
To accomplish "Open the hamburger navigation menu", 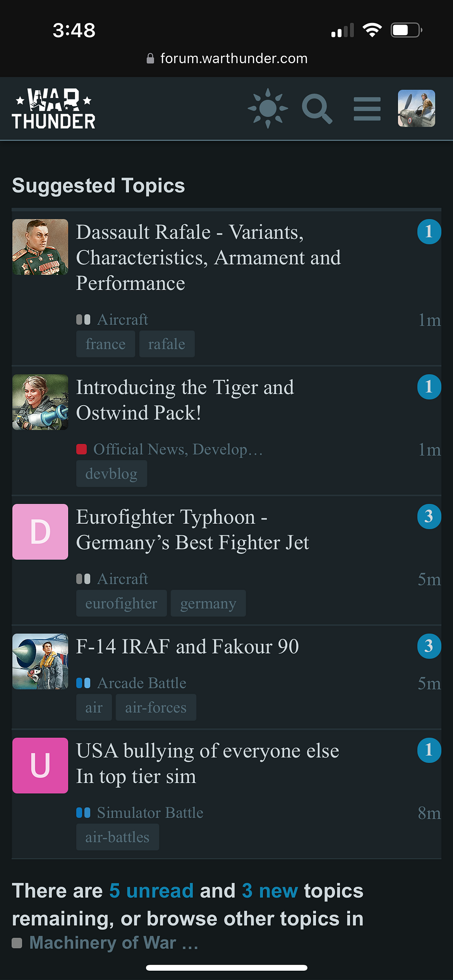I will (x=367, y=109).
